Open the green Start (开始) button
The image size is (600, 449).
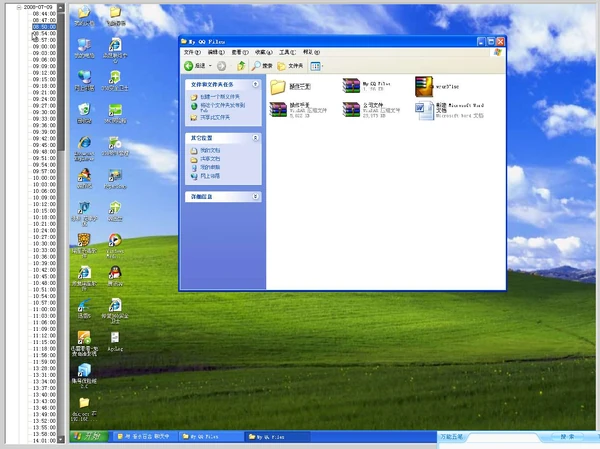(89, 436)
